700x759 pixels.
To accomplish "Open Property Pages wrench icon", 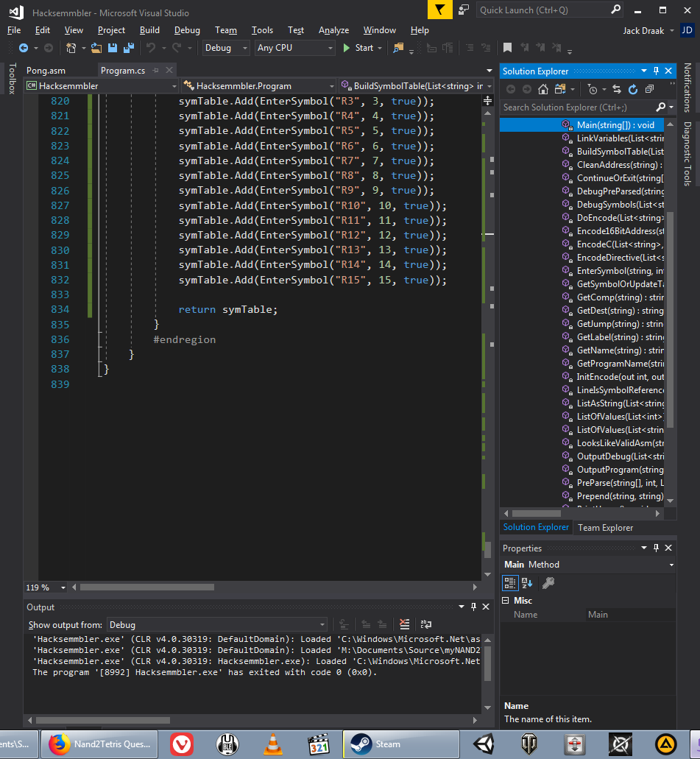I will point(548,583).
